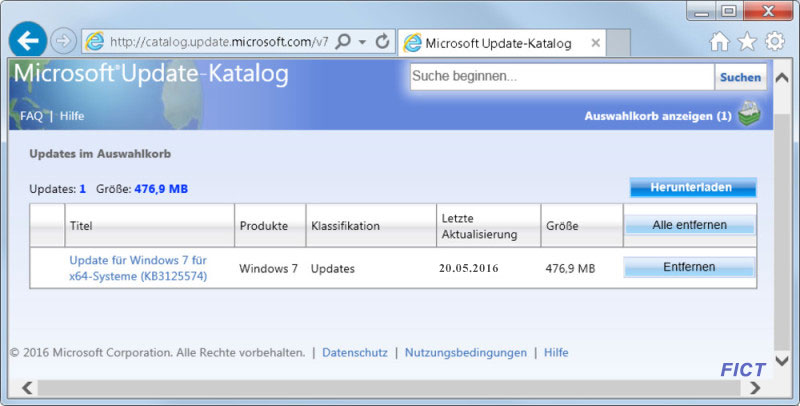
Task: Sort by the Größe column header
Action: pyautogui.click(x=582, y=226)
